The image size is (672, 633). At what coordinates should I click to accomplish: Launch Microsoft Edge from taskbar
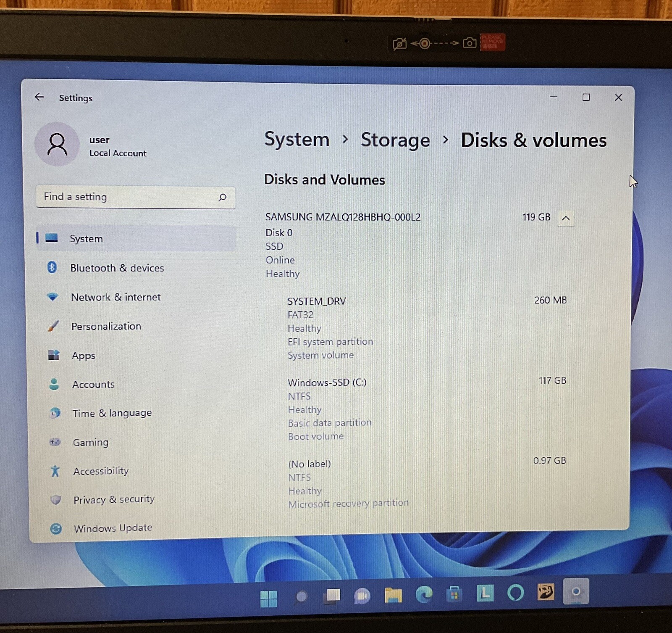tap(424, 594)
